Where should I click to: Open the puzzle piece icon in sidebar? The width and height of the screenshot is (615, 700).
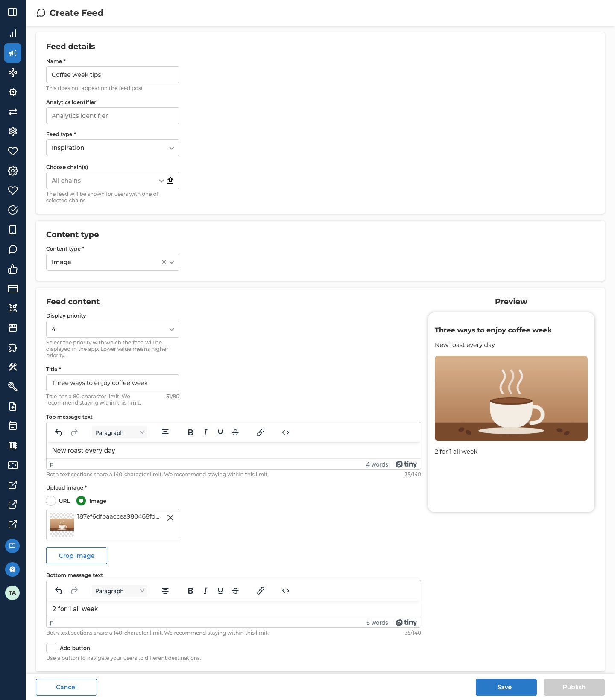(13, 347)
